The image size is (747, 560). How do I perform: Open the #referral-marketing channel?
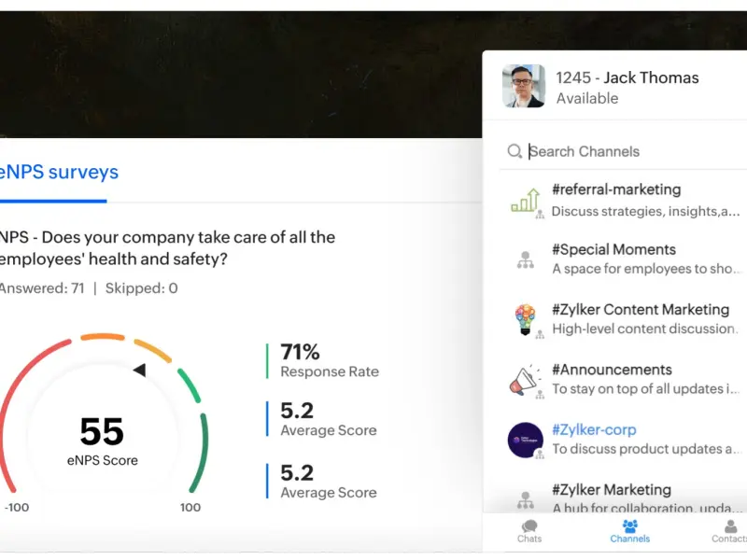pos(616,189)
